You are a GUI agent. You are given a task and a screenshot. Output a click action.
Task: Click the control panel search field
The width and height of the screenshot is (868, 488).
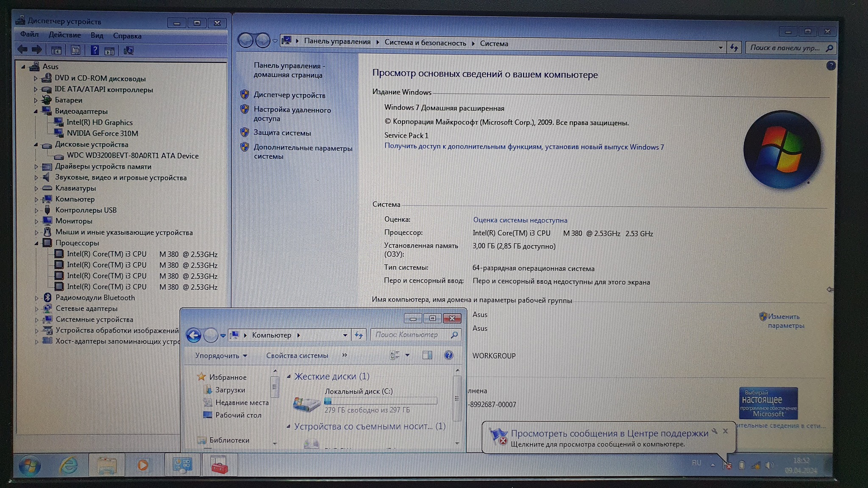click(785, 48)
